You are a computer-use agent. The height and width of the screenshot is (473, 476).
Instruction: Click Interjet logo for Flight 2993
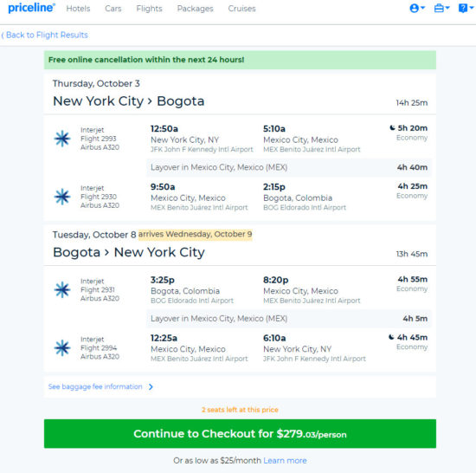[62, 139]
